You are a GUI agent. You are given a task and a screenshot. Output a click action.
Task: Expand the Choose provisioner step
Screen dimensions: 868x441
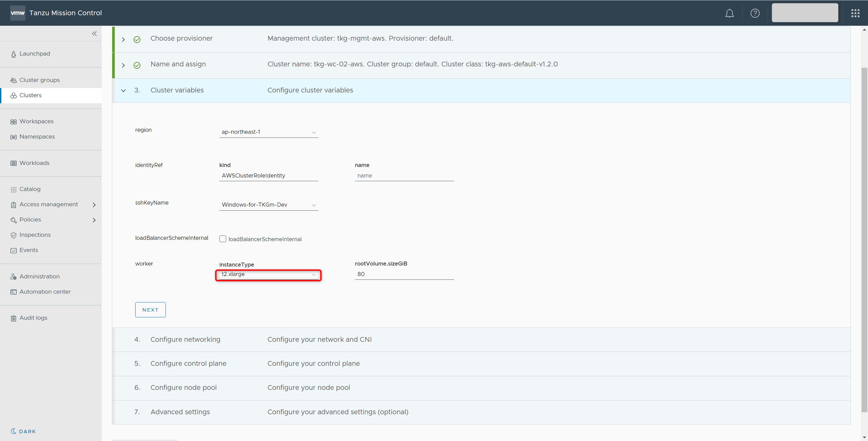[123, 40]
